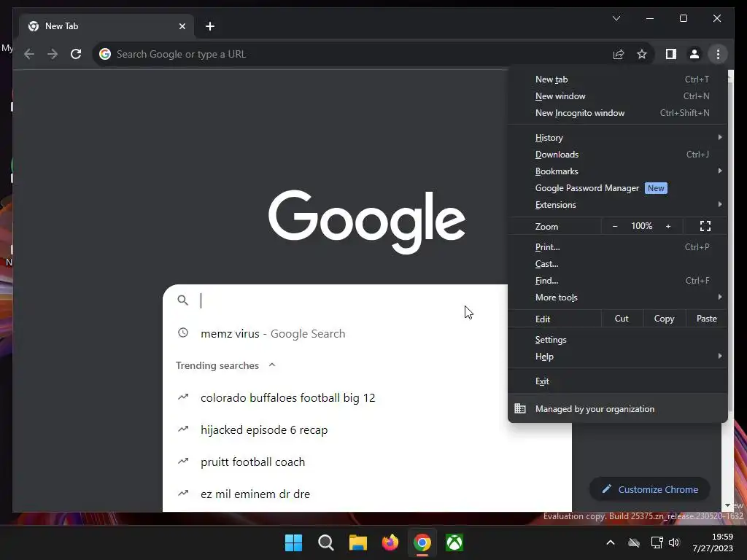Click the organization building icon
747x560 pixels.
tap(519, 408)
